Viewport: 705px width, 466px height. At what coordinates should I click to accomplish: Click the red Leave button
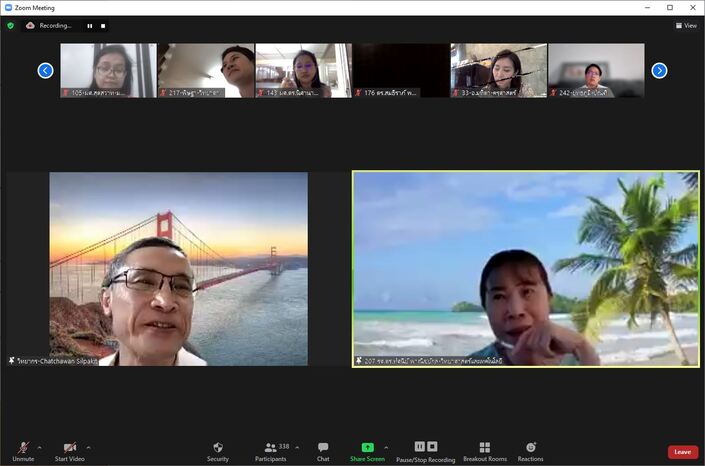[x=682, y=452]
